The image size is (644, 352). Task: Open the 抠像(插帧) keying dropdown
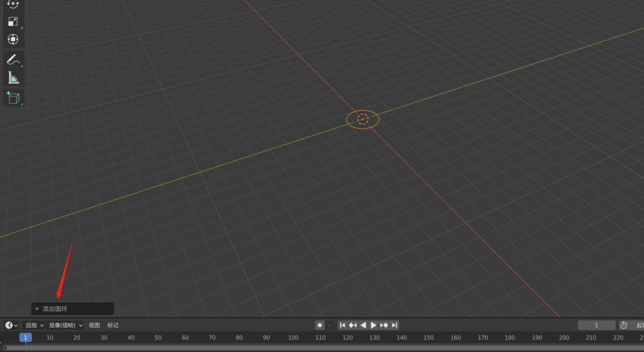point(66,325)
